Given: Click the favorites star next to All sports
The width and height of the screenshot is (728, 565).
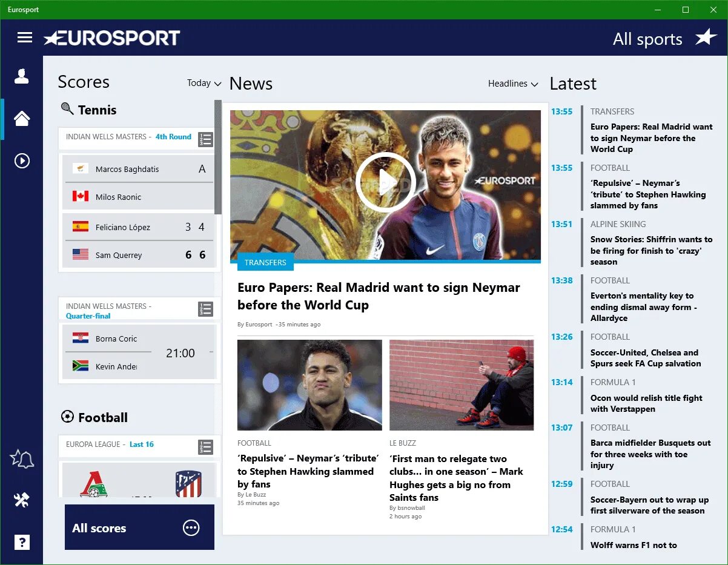Looking at the screenshot, I should point(706,38).
